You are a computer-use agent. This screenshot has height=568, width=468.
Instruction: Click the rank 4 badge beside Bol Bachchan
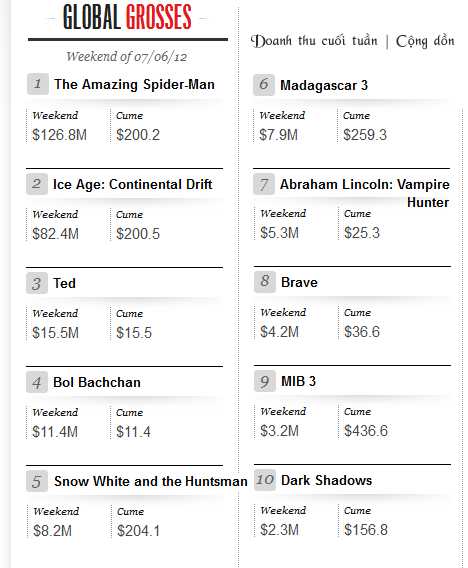click(37, 382)
